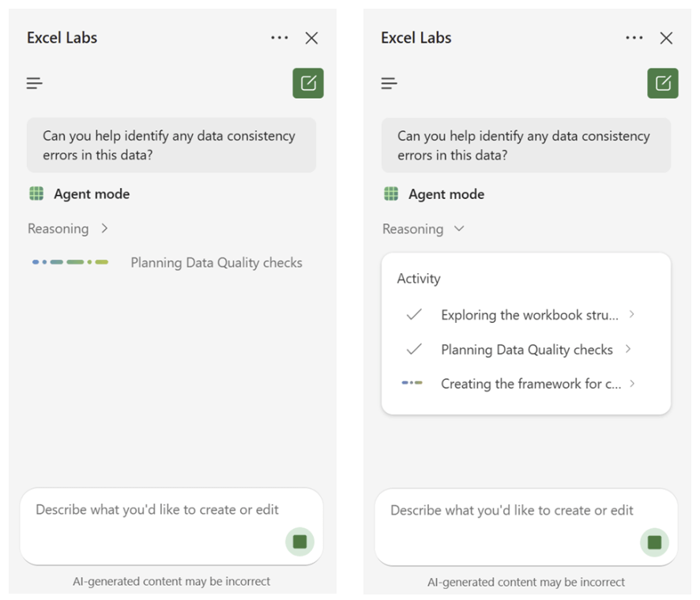The width and height of the screenshot is (700, 600).
Task: Stop generation in the left panel
Action: (299, 542)
